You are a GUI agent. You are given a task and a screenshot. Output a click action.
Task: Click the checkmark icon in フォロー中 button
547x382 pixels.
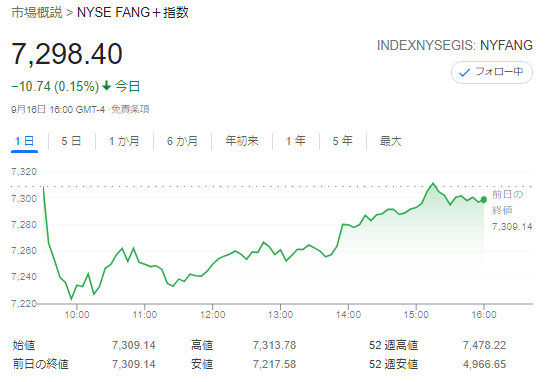(464, 73)
